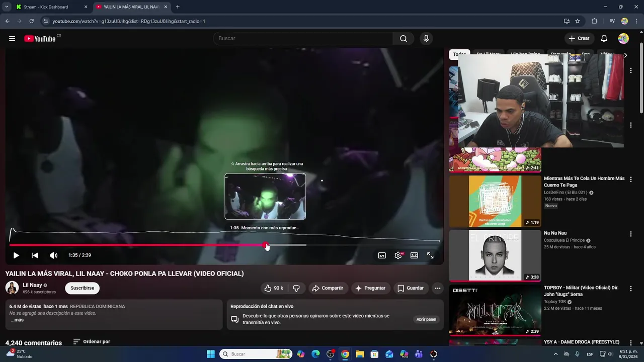Start voice search with the microphone
Screen dimensions: 644x362
[426, 39]
